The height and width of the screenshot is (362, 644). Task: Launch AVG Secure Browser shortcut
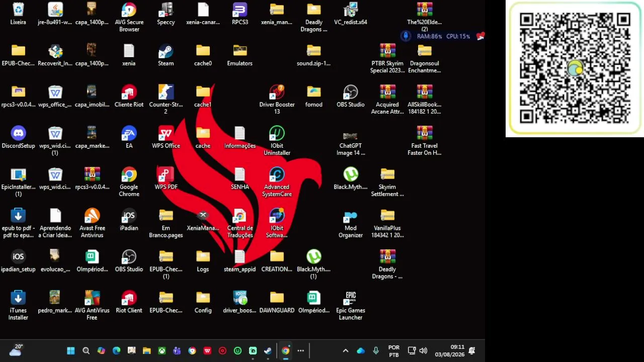[x=129, y=18]
